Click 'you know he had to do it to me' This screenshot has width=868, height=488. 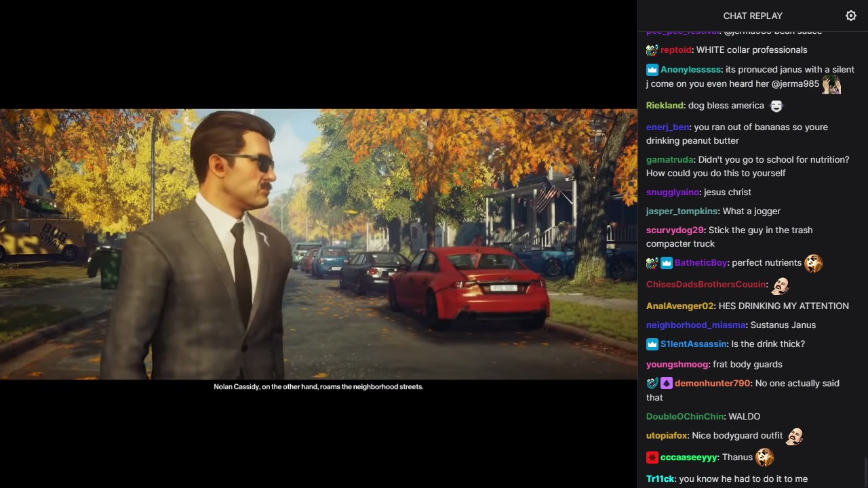tap(743, 479)
